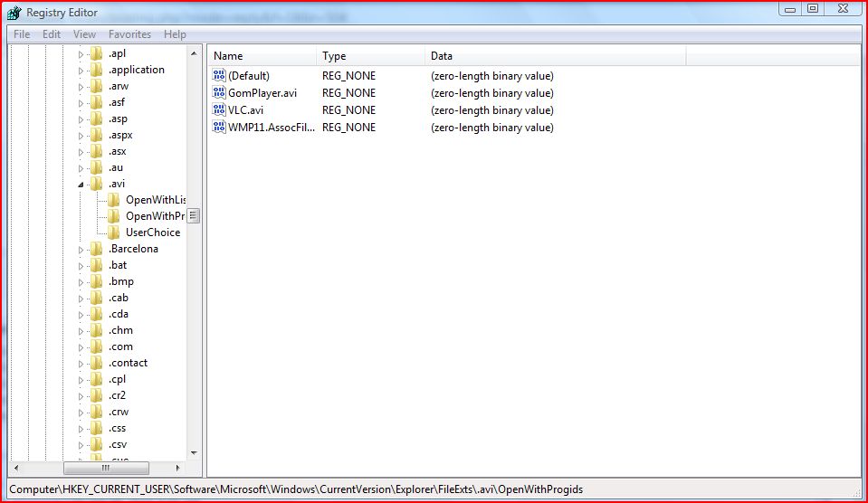Click the tree vertical scrollbar thumb
Viewport: 868px width, 503px height.
193,215
